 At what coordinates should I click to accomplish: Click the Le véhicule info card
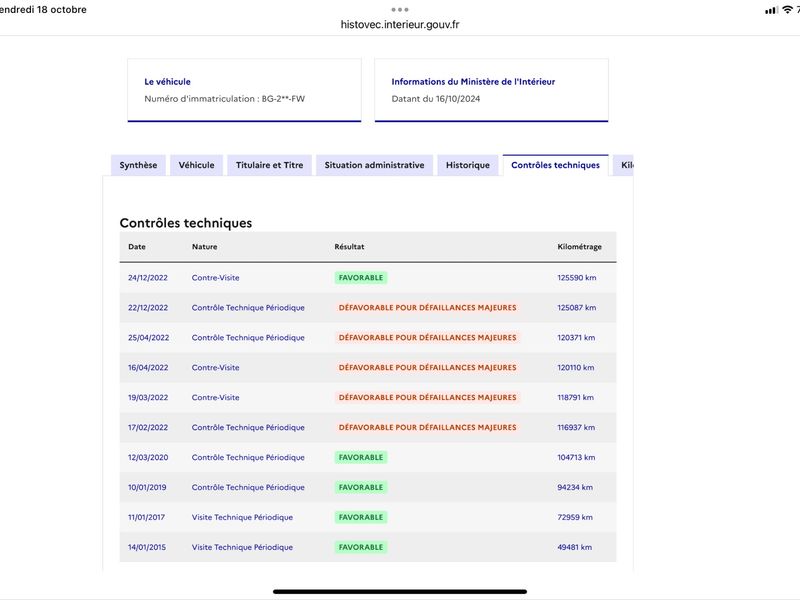tap(244, 90)
